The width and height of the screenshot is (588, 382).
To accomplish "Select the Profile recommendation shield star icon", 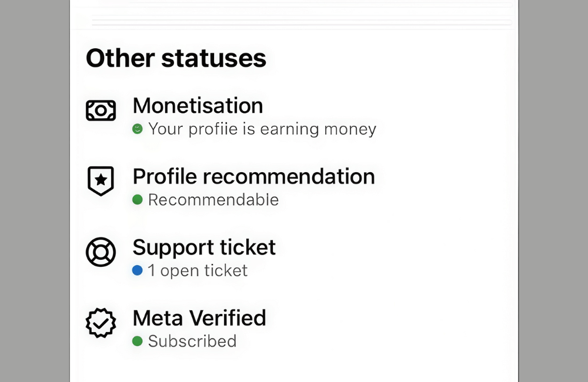I will click(101, 182).
